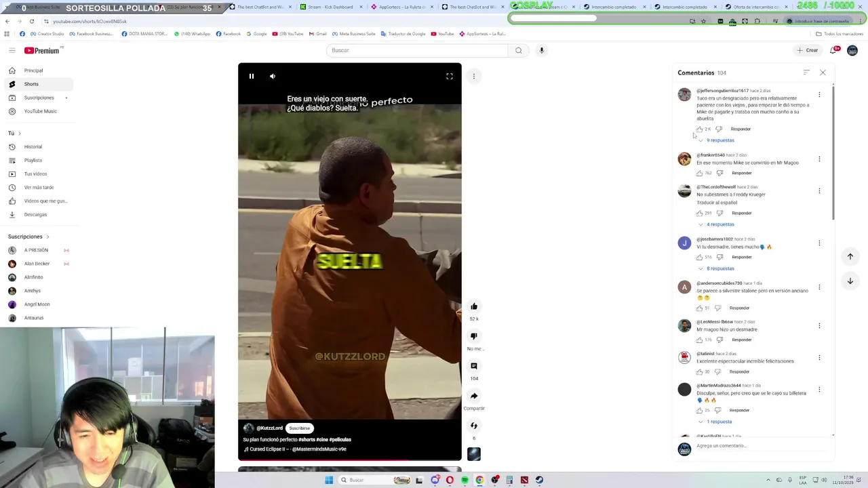The image size is (868, 488).
Task: Click the remix icon beside the Short
Action: click(x=474, y=426)
